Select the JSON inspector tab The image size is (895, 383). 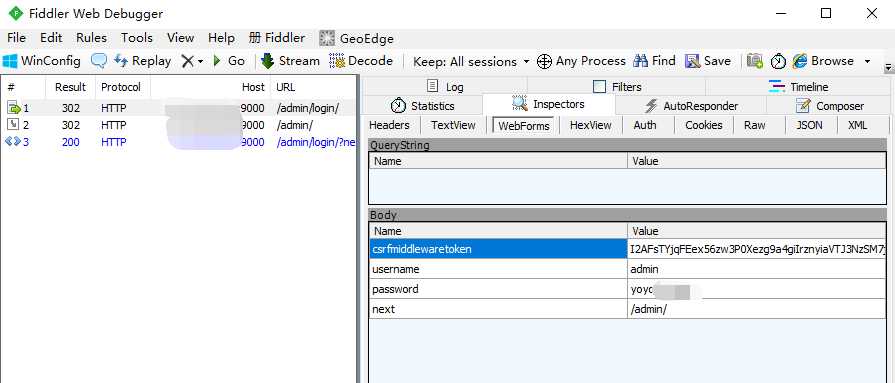coord(809,125)
